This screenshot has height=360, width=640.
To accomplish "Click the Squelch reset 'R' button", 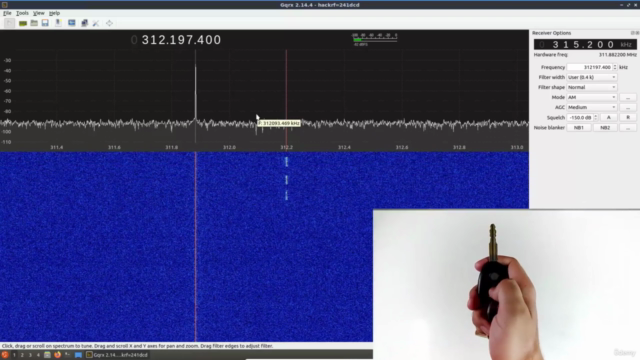I will [628, 118].
